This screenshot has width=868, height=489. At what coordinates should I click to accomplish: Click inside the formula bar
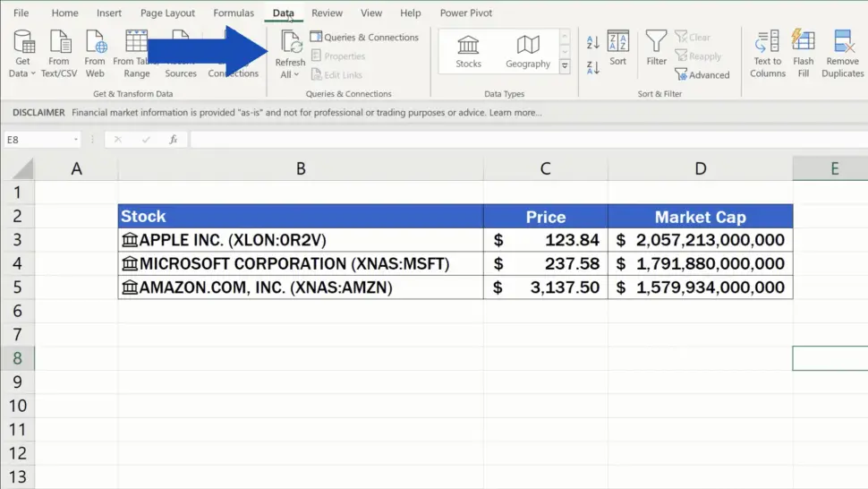(x=529, y=140)
